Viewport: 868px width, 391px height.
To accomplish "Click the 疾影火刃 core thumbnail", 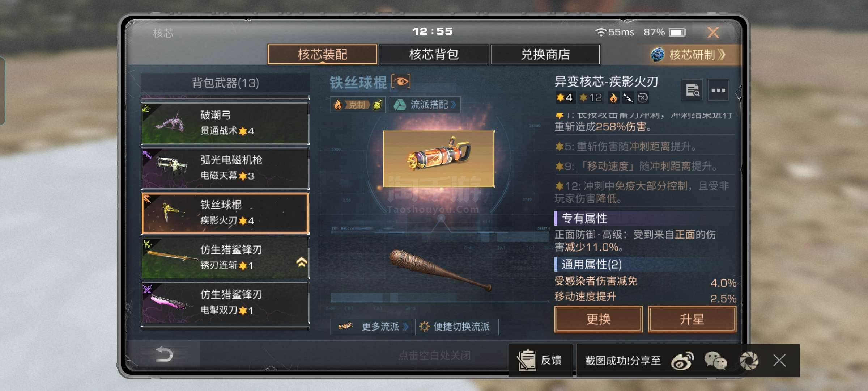I will (439, 159).
